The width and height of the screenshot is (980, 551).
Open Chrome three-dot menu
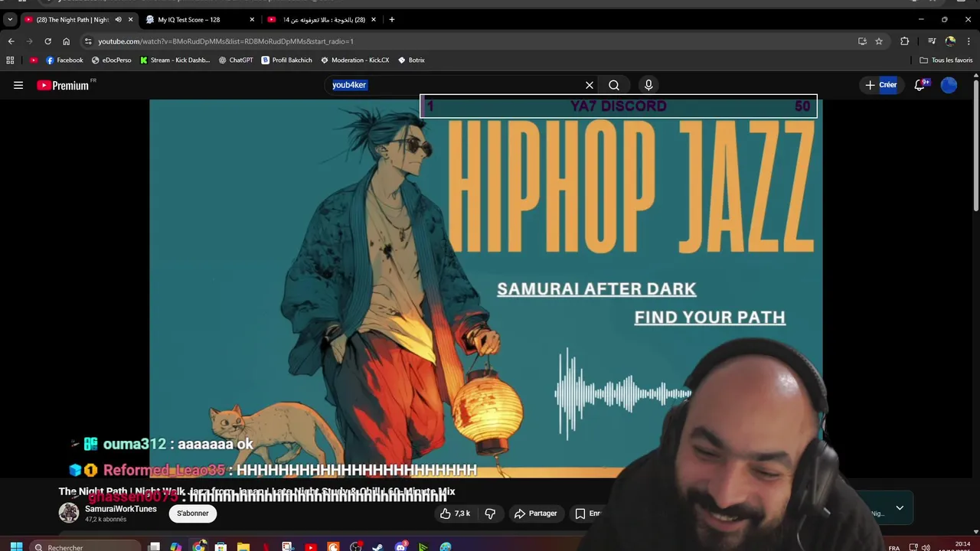pos(969,41)
